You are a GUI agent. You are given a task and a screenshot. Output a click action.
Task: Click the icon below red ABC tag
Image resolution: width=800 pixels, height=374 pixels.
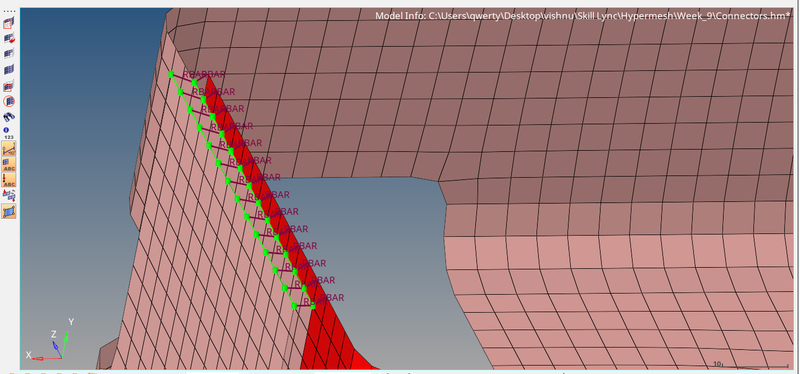point(9,195)
